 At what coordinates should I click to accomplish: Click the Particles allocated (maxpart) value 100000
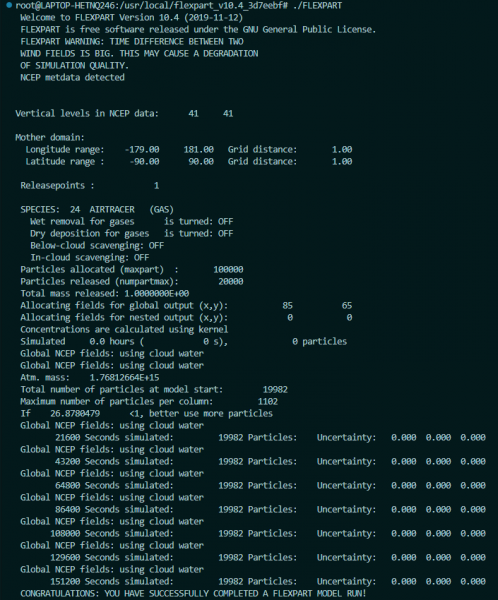(x=228, y=269)
